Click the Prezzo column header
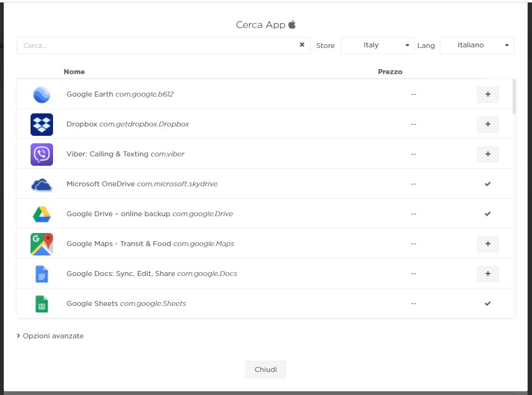Screen dimensions: 532x395 pos(390,72)
